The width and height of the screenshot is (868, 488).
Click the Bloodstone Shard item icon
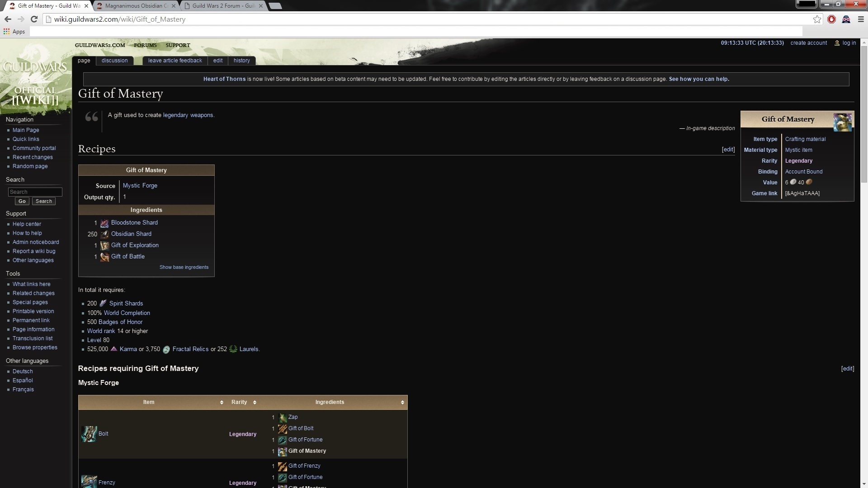pos(104,223)
